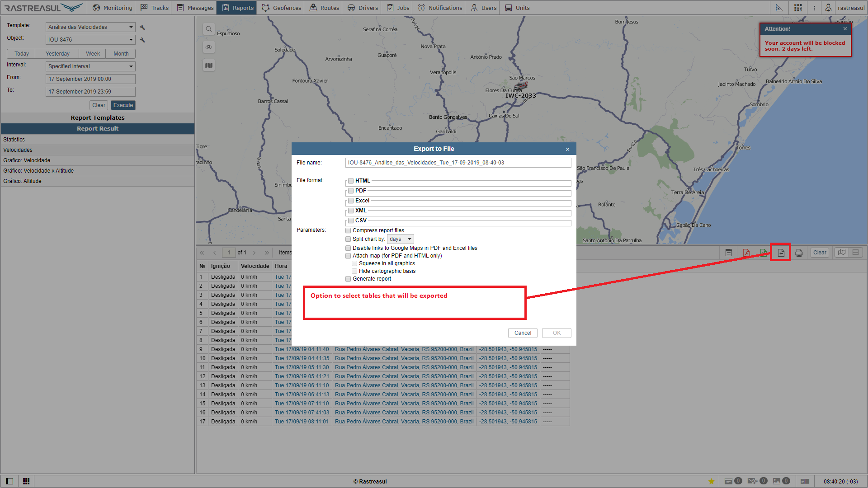The image size is (868, 488).
Task: Click the export to PDF icon
Action: tap(746, 253)
